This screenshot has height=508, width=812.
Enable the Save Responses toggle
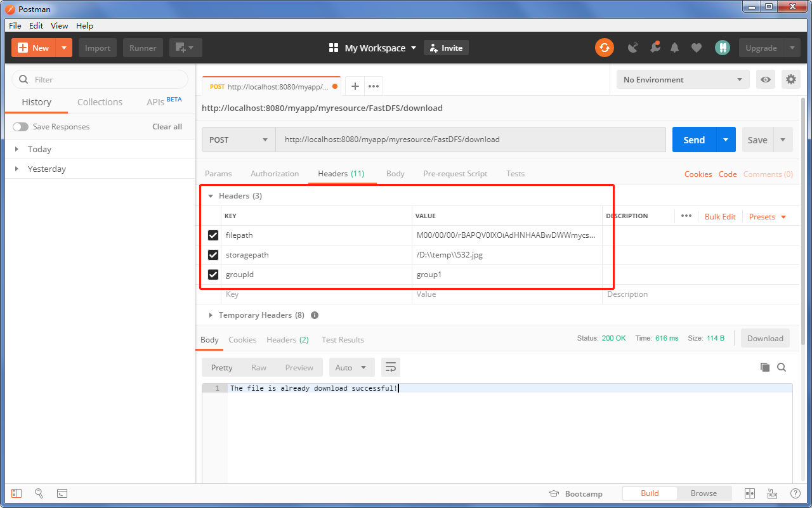click(x=20, y=126)
